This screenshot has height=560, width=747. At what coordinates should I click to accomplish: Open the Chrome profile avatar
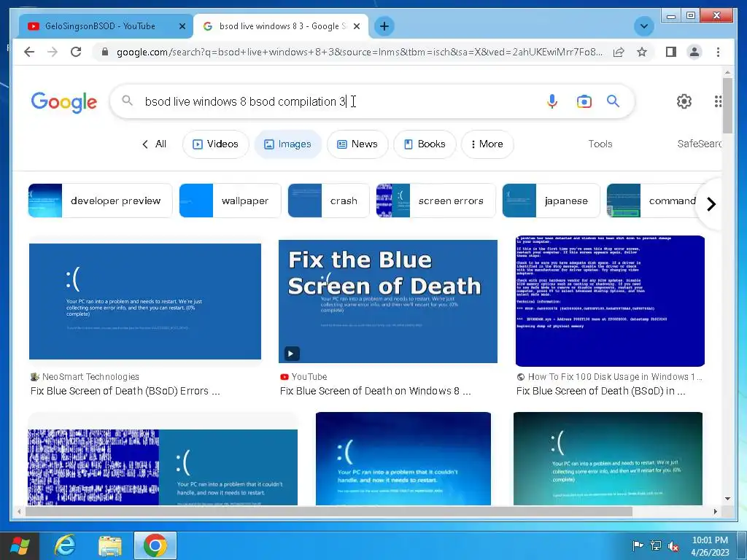point(694,52)
